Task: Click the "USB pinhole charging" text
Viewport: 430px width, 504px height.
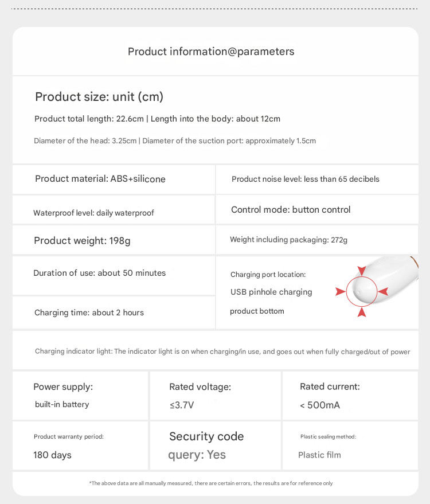Action: [x=271, y=292]
